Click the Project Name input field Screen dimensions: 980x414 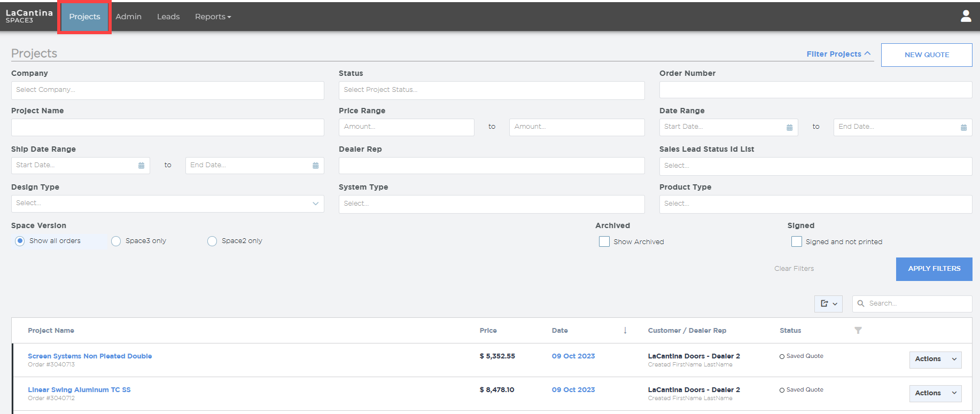(x=167, y=127)
